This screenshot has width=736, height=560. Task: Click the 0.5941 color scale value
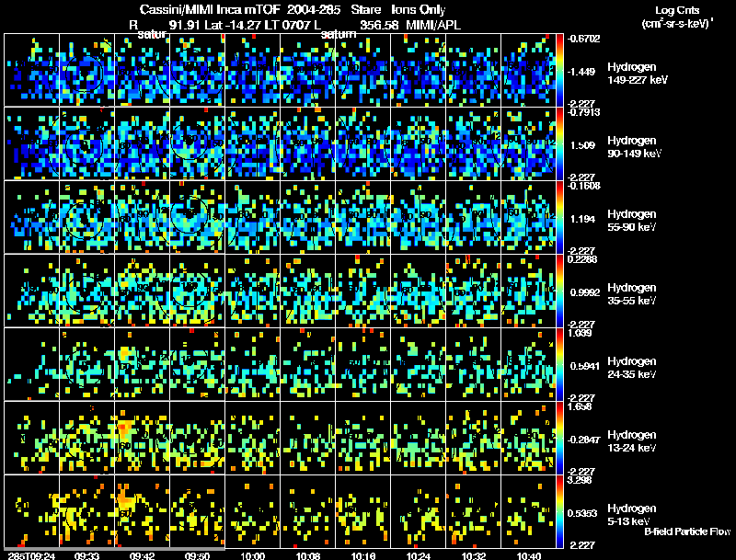coord(585,366)
